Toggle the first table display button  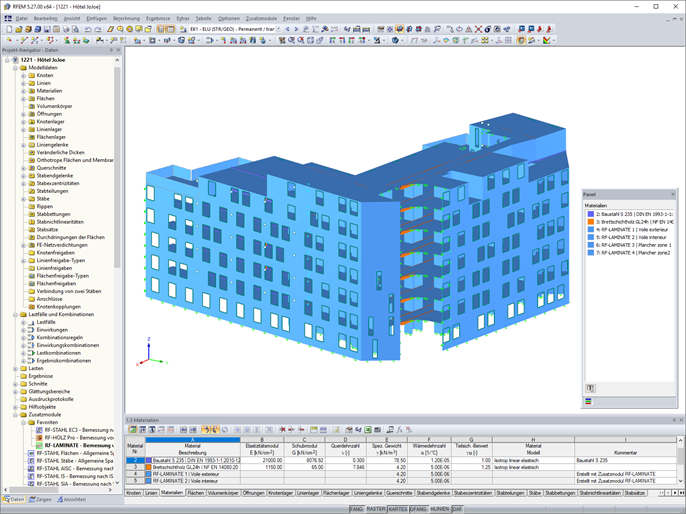pos(161,29)
